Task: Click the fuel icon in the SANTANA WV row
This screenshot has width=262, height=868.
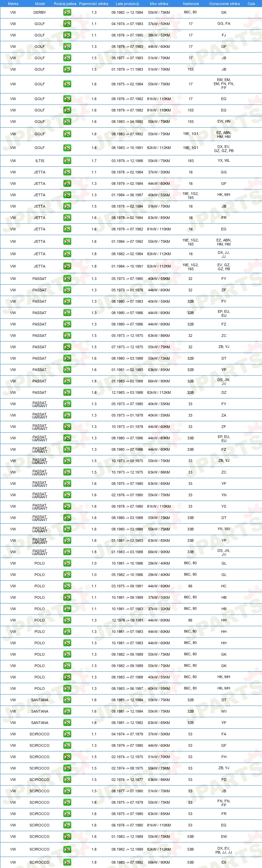Action: coord(67,711)
